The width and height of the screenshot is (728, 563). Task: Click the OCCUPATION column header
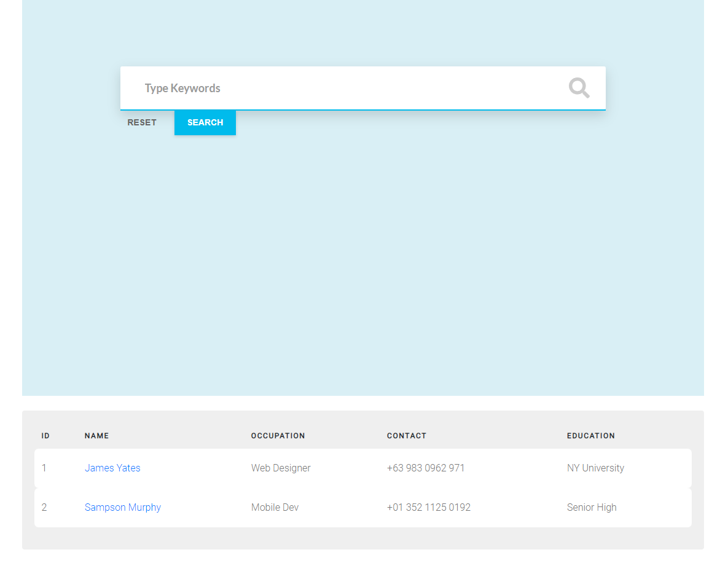pos(278,436)
